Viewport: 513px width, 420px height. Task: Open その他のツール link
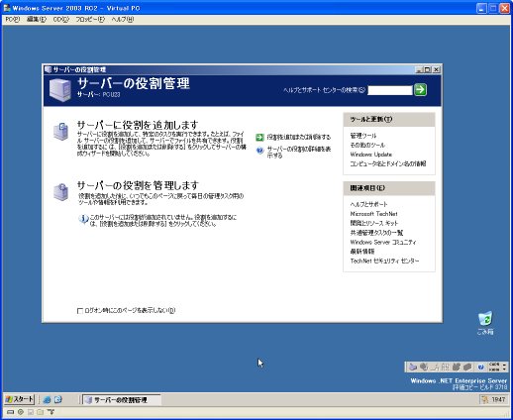click(x=367, y=145)
